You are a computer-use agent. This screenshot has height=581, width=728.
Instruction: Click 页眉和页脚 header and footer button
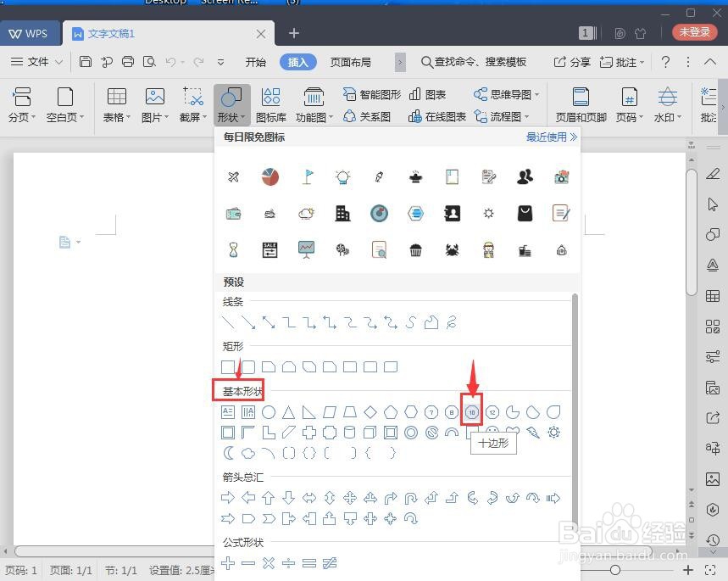point(581,105)
